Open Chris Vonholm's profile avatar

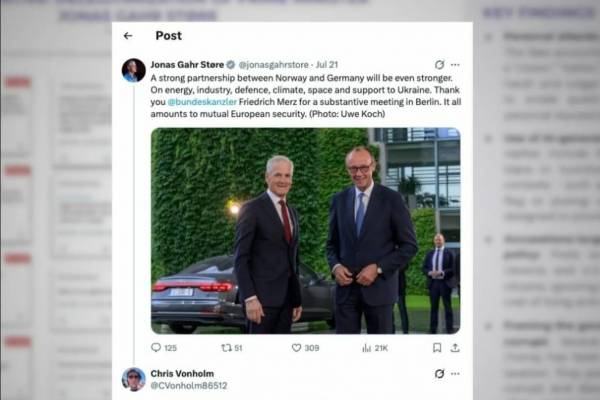coord(134,379)
